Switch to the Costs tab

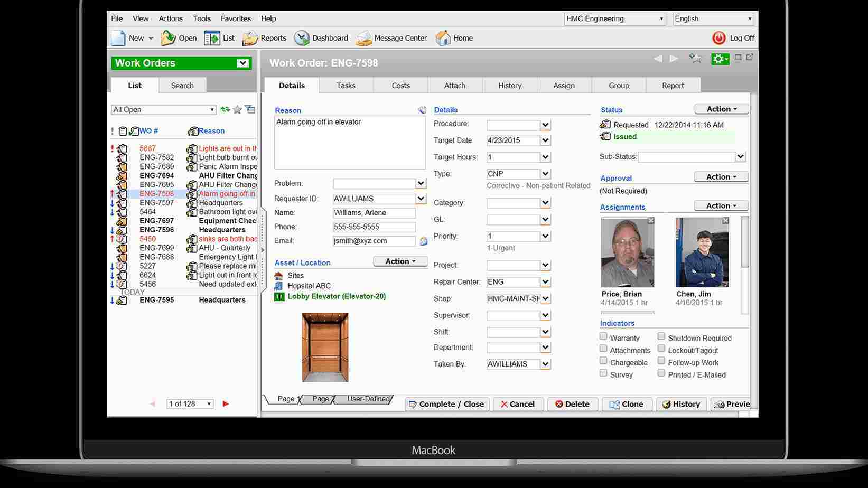[400, 85]
